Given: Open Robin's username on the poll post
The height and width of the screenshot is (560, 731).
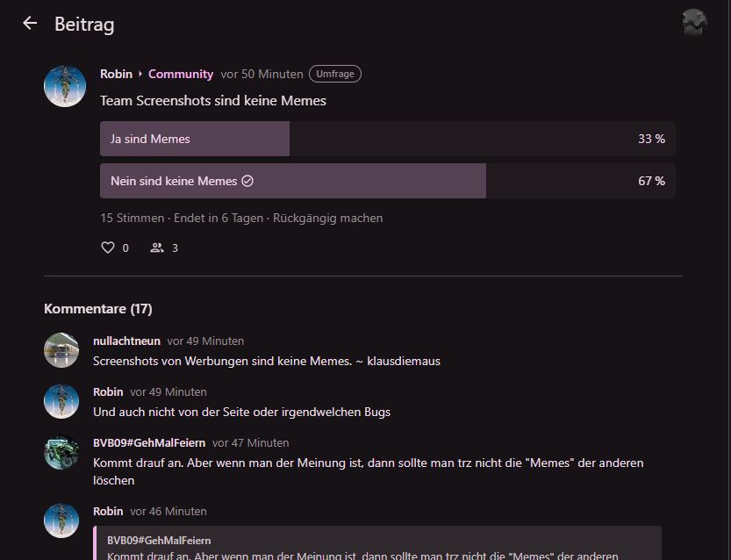Looking at the screenshot, I should pos(116,75).
